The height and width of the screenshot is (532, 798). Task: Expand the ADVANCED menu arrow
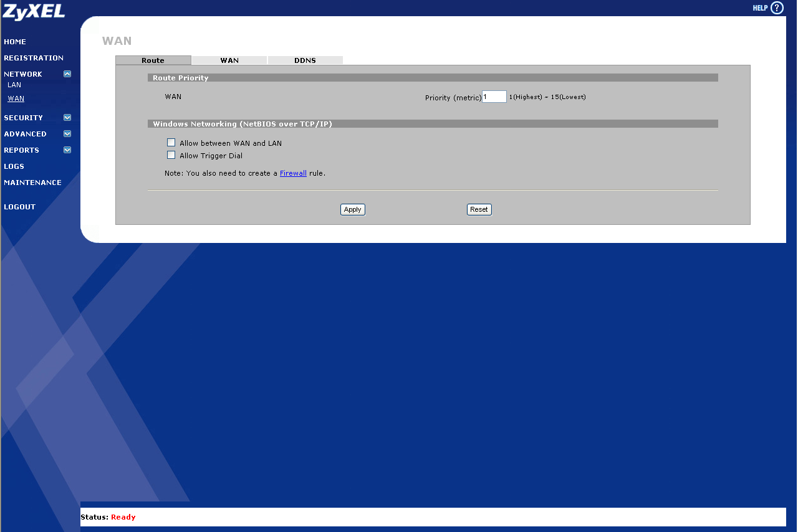click(x=67, y=134)
